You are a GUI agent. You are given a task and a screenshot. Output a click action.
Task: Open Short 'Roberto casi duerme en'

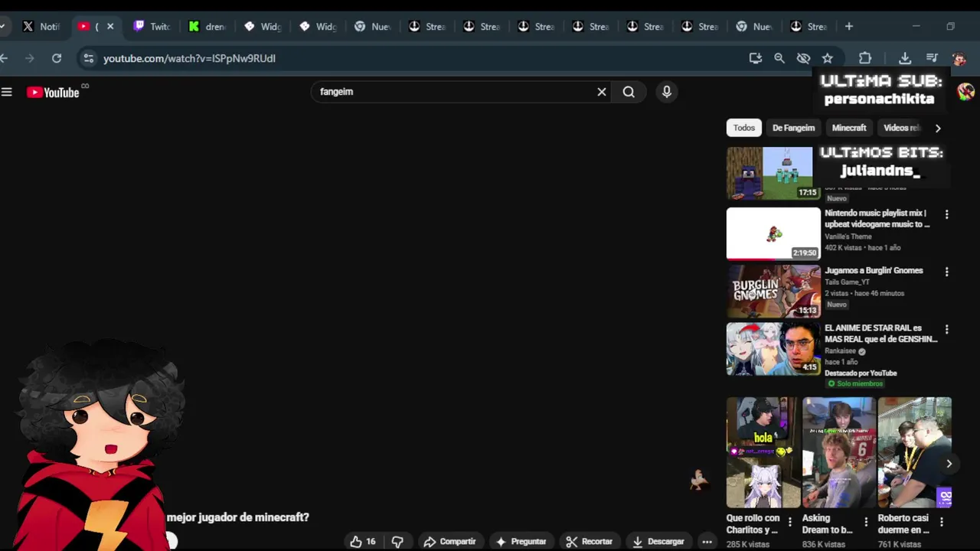[915, 452]
